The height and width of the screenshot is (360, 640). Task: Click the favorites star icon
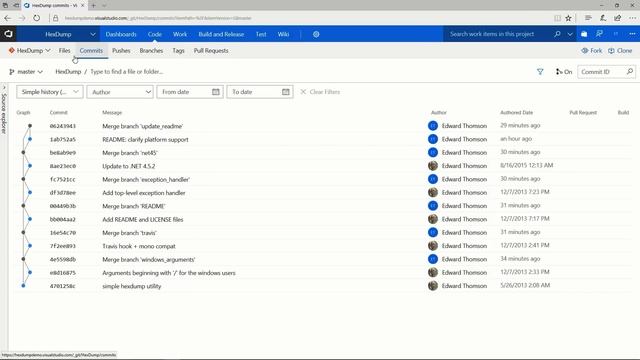pos(568,18)
